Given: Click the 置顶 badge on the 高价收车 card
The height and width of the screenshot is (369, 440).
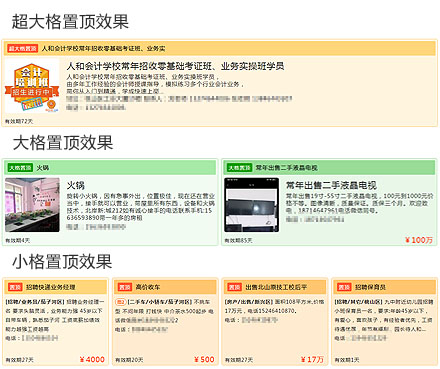Looking at the screenshot, I should click(x=125, y=287).
